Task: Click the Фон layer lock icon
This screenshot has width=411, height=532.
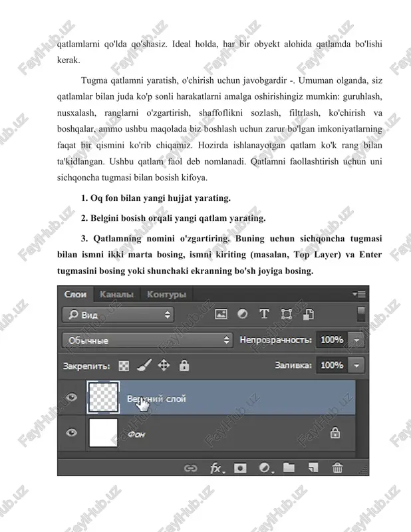Action: pos(335,433)
